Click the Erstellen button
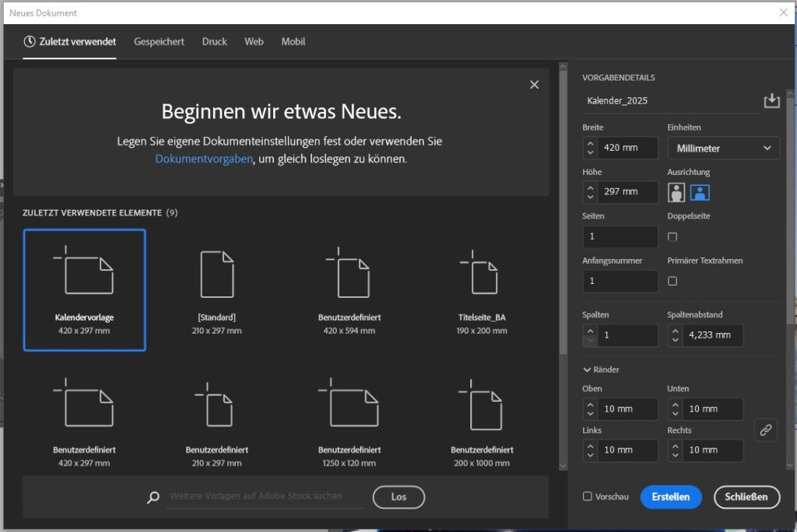797x532 pixels. point(670,497)
